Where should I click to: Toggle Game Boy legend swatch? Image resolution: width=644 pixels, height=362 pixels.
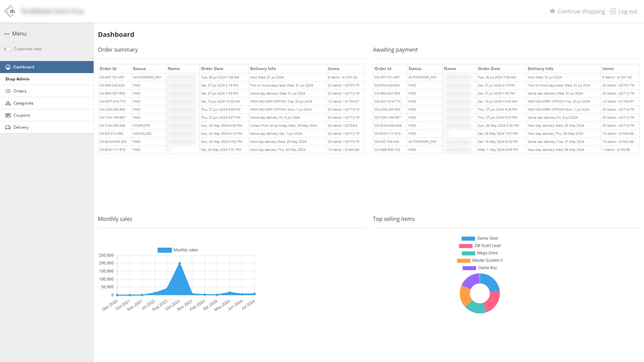coord(469,268)
